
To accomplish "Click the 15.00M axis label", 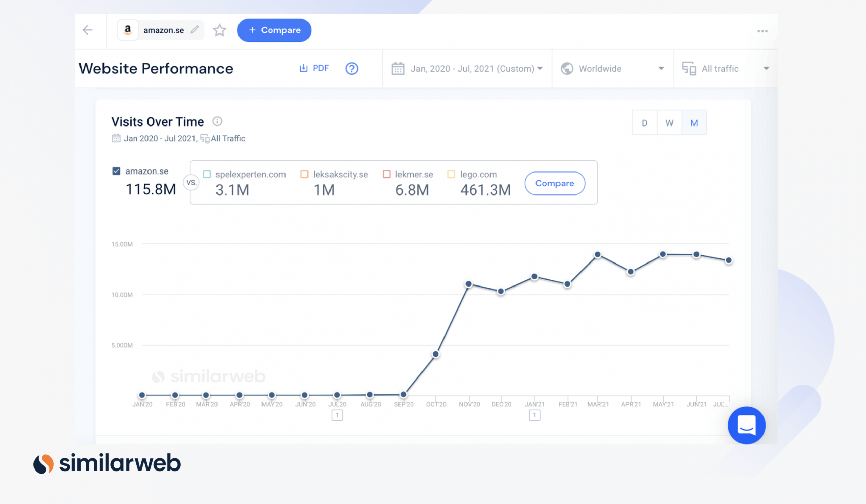I will pyautogui.click(x=122, y=244).
